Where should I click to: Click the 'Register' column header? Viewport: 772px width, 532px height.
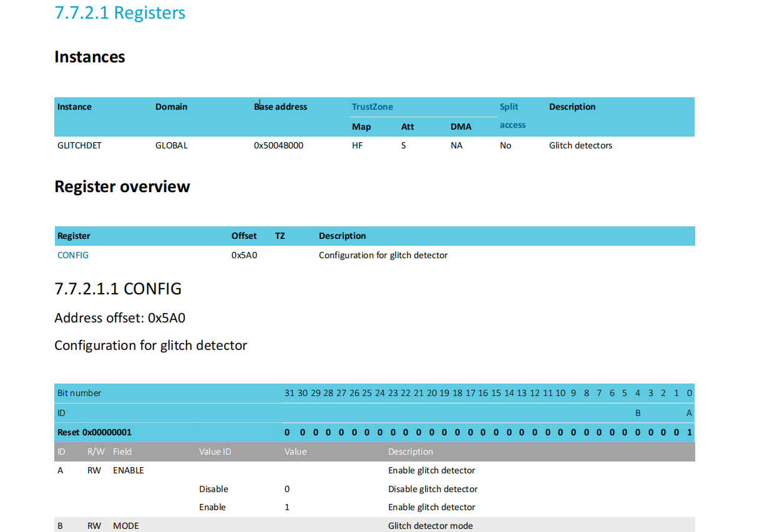(74, 236)
